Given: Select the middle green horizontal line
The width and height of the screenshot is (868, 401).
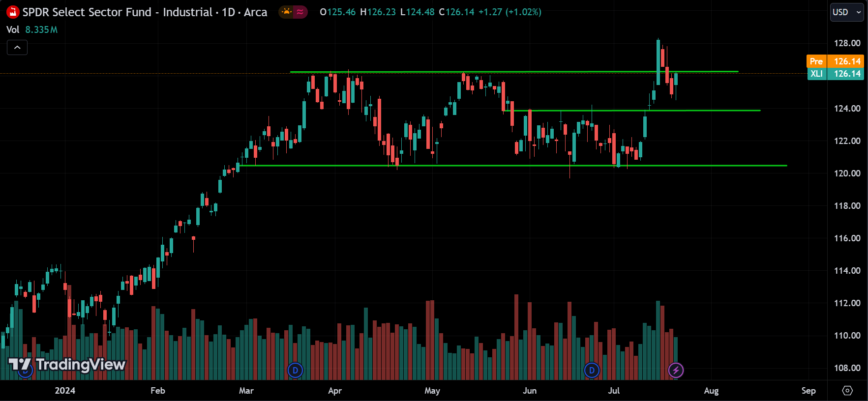Looking at the screenshot, I should (632, 110).
